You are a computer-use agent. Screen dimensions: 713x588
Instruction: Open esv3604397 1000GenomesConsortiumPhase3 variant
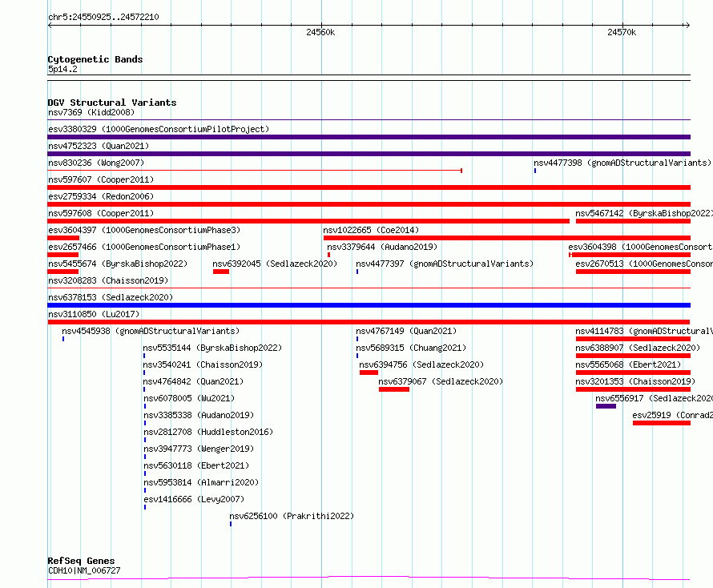coord(144,230)
